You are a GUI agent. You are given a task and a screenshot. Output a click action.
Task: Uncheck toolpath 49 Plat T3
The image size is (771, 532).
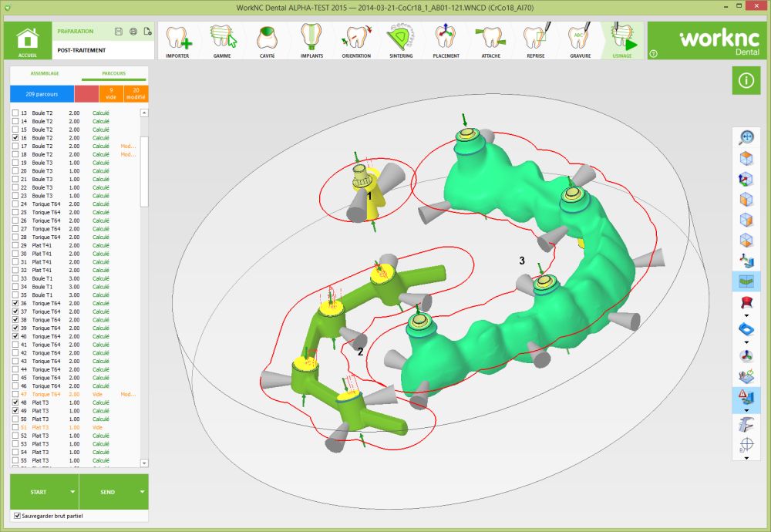click(15, 410)
